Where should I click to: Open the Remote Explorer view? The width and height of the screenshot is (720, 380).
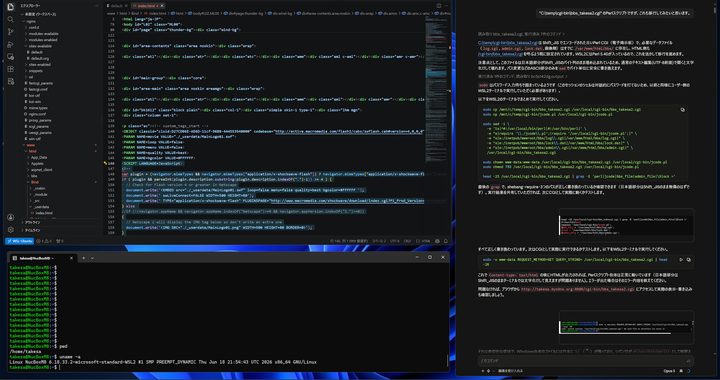tap(11, 56)
